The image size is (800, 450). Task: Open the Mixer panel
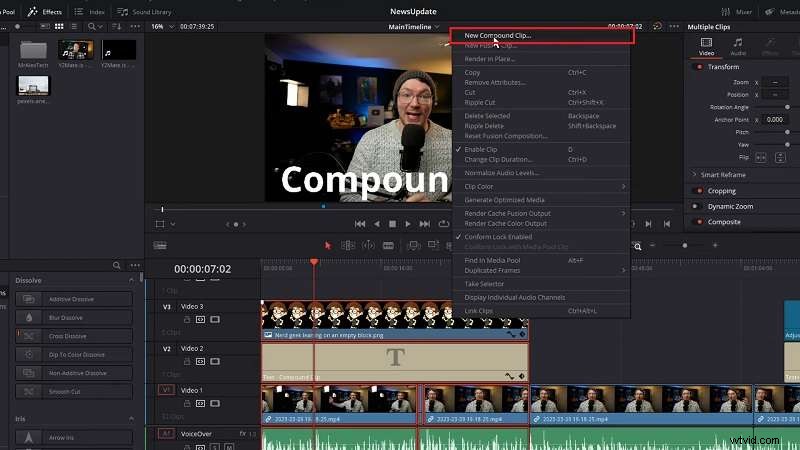click(736, 12)
